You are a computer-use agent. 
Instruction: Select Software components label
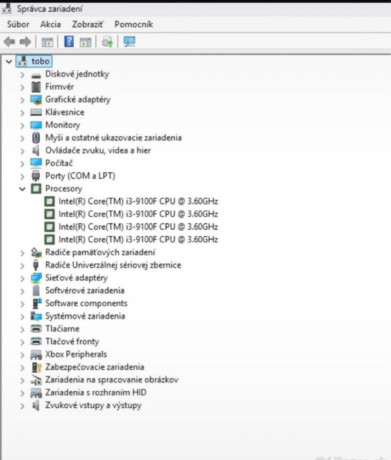86,303
